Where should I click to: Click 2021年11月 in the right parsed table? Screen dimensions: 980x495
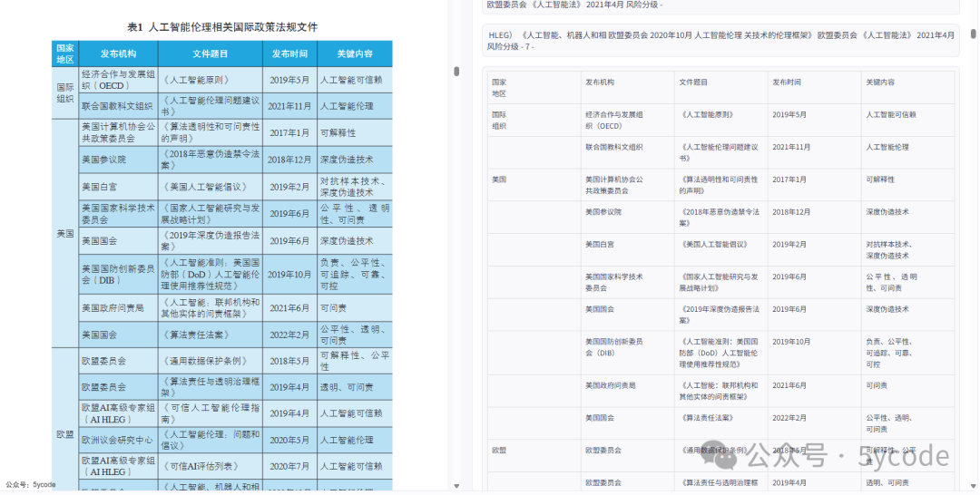pyautogui.click(x=790, y=147)
